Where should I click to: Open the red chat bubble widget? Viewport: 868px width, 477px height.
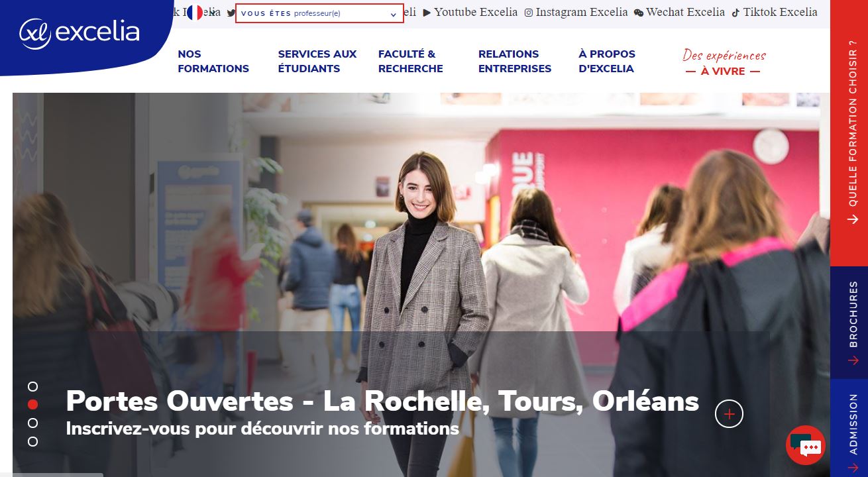(x=805, y=445)
